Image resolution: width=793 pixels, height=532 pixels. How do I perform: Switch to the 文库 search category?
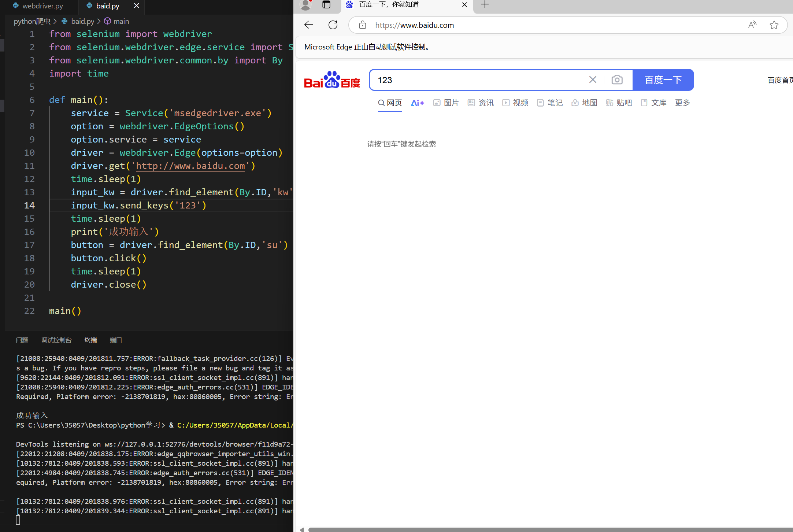653,103
